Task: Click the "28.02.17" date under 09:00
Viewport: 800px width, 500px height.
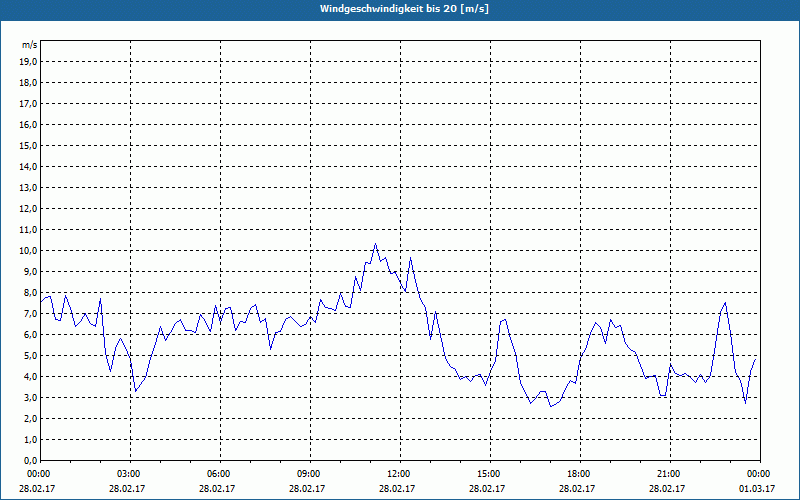Action: tap(307, 488)
